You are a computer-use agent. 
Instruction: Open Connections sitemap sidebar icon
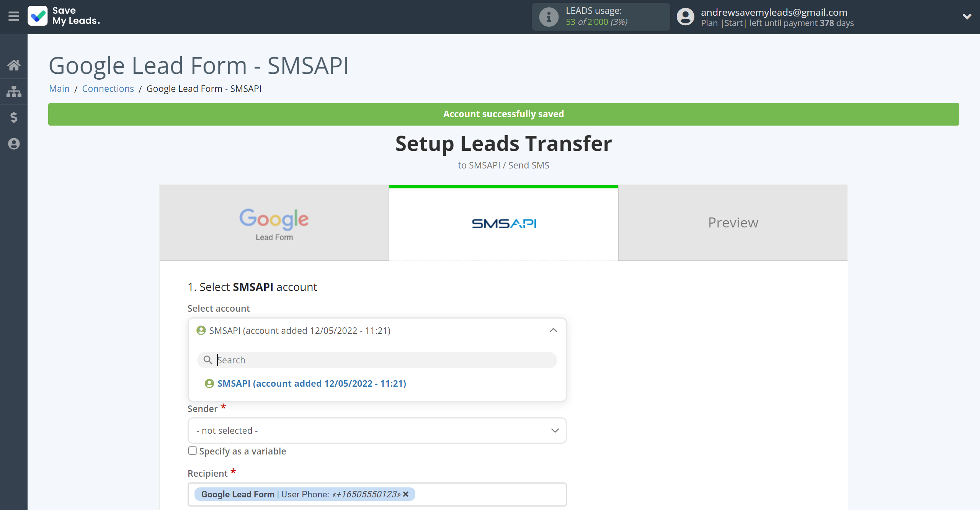click(x=14, y=92)
